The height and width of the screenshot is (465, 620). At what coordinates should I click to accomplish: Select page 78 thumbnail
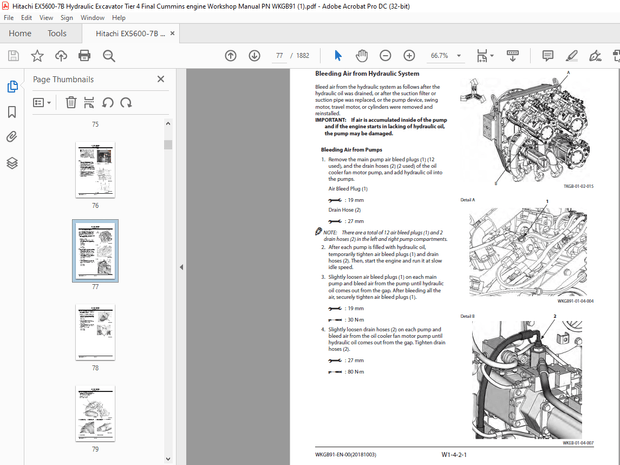95,332
